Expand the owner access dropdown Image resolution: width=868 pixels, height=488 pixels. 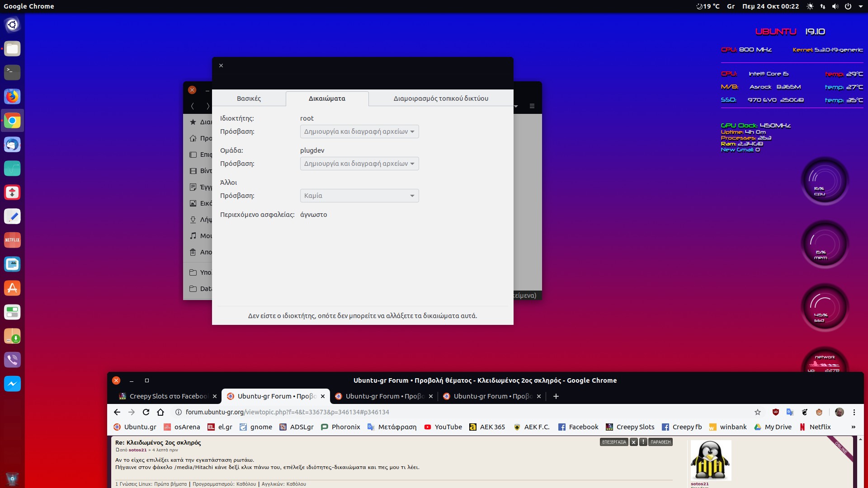point(359,131)
